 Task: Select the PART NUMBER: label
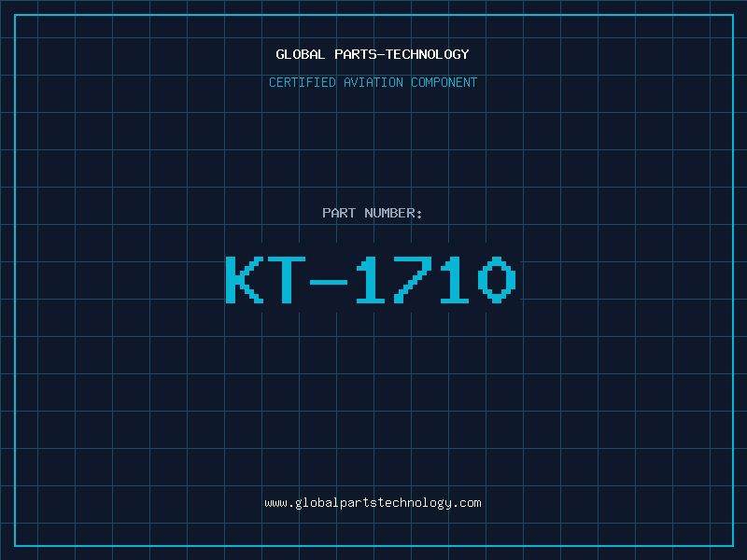[372, 213]
